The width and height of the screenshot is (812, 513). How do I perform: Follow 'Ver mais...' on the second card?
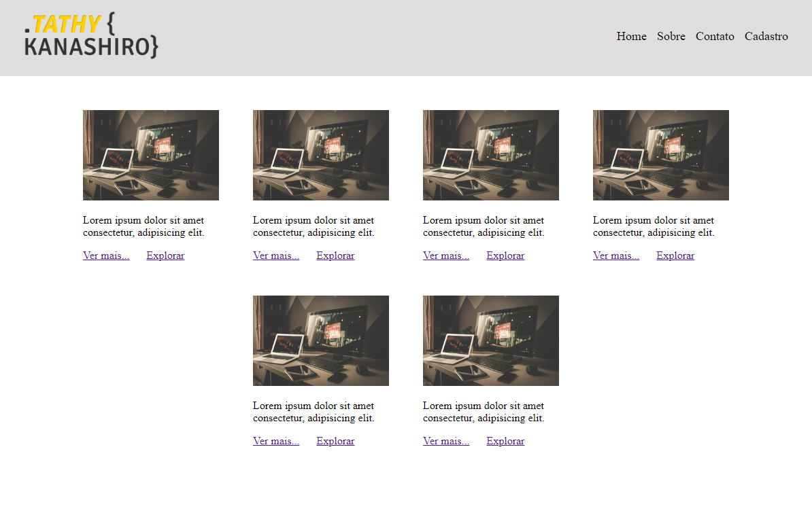pyautogui.click(x=275, y=255)
